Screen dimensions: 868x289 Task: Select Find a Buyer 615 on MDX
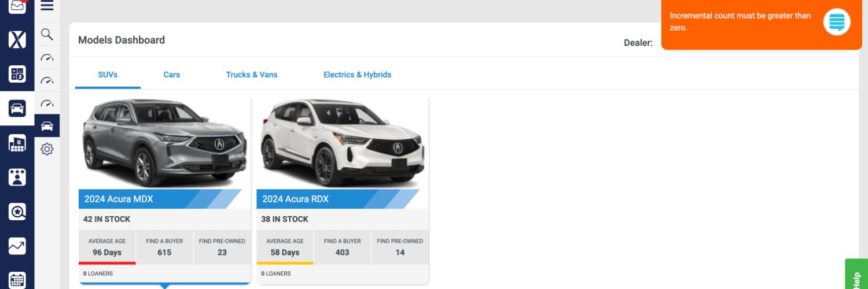coord(164,247)
